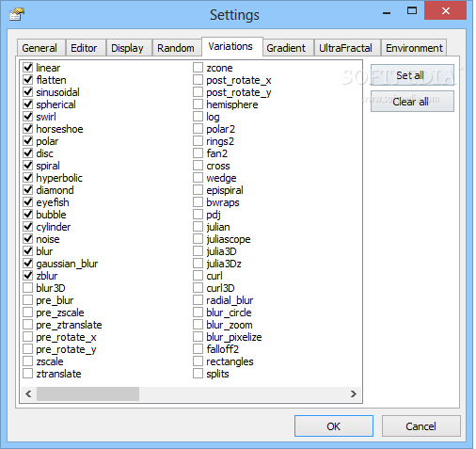
Task: Enable pre_rotate_x variation
Action: click(x=28, y=336)
